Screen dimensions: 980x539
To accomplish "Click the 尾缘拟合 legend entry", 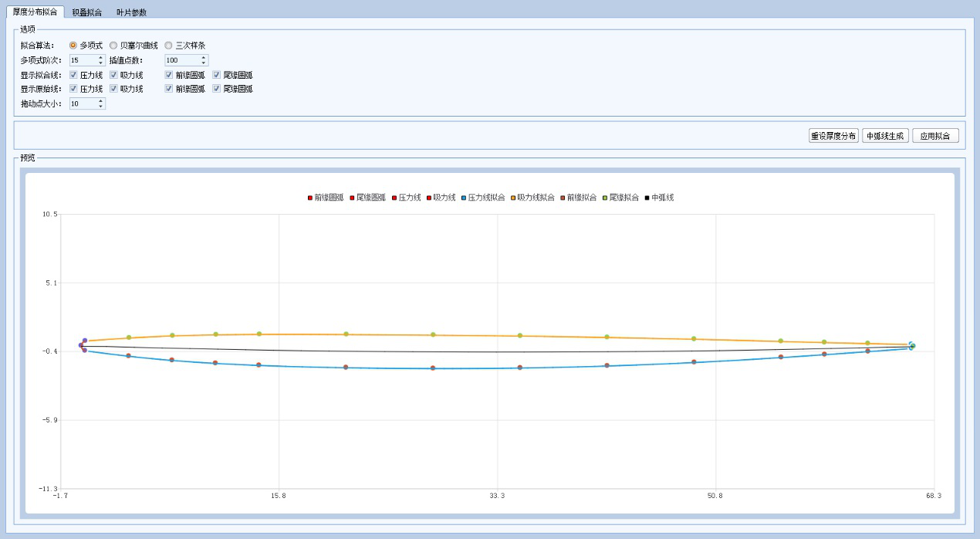I will click(x=621, y=198).
